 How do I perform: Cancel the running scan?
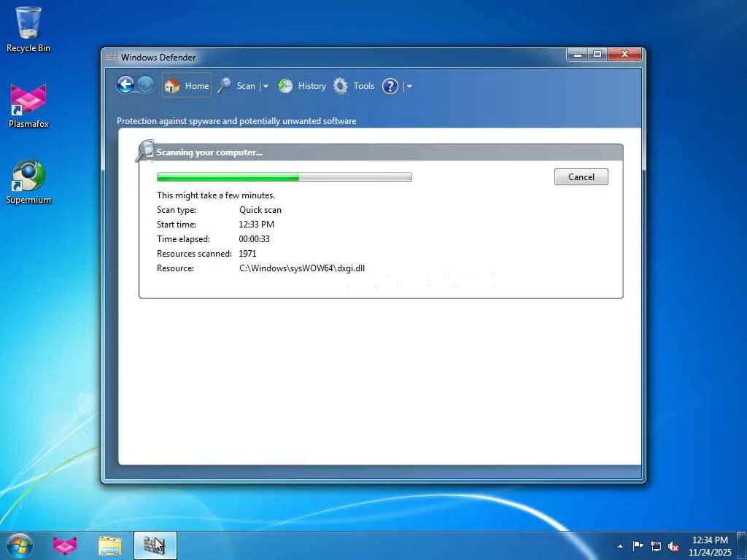(581, 176)
